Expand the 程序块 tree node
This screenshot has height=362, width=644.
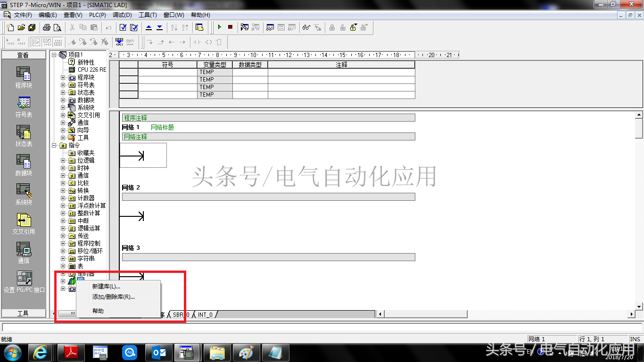pyautogui.click(x=63, y=77)
